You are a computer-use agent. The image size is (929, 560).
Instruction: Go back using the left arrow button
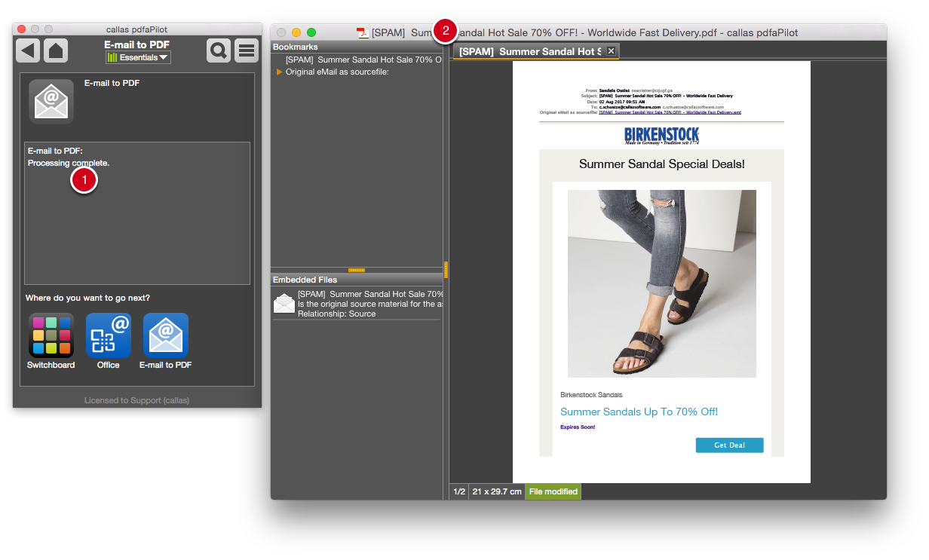(29, 51)
